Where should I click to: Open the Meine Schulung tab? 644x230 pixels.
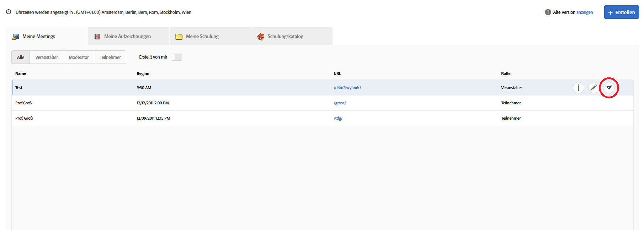[210, 36]
